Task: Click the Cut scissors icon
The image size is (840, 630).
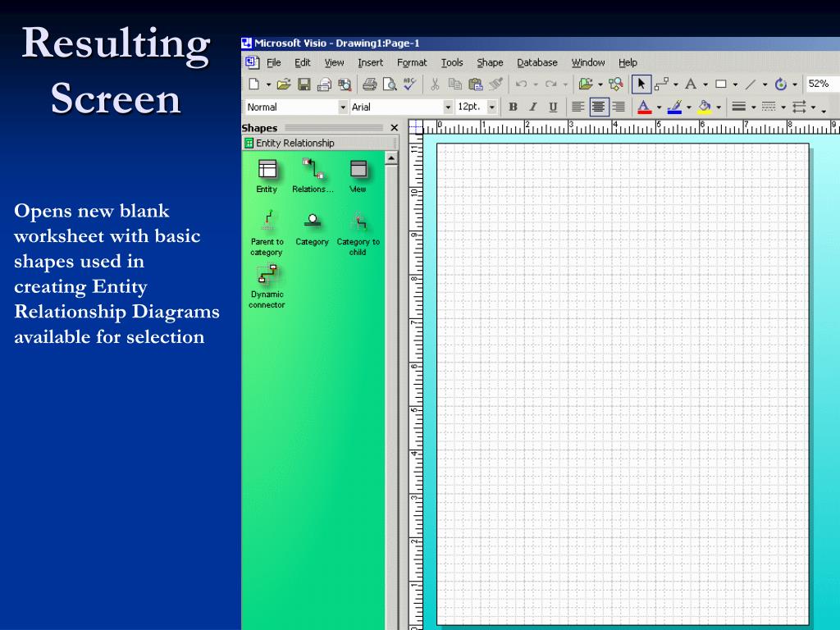Action: tap(435, 84)
